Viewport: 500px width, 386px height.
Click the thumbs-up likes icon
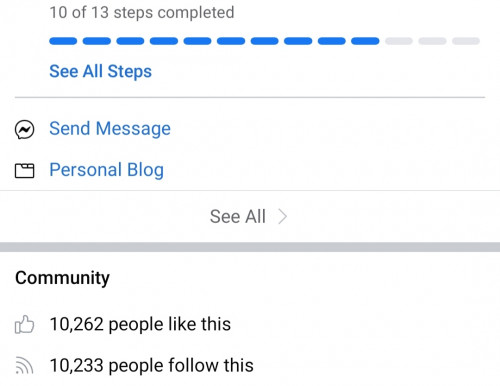(24, 324)
